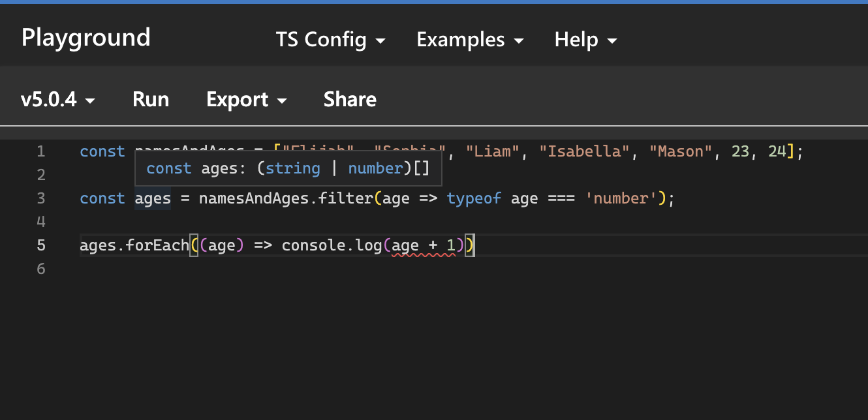Click the chevron next to Examples

point(519,40)
